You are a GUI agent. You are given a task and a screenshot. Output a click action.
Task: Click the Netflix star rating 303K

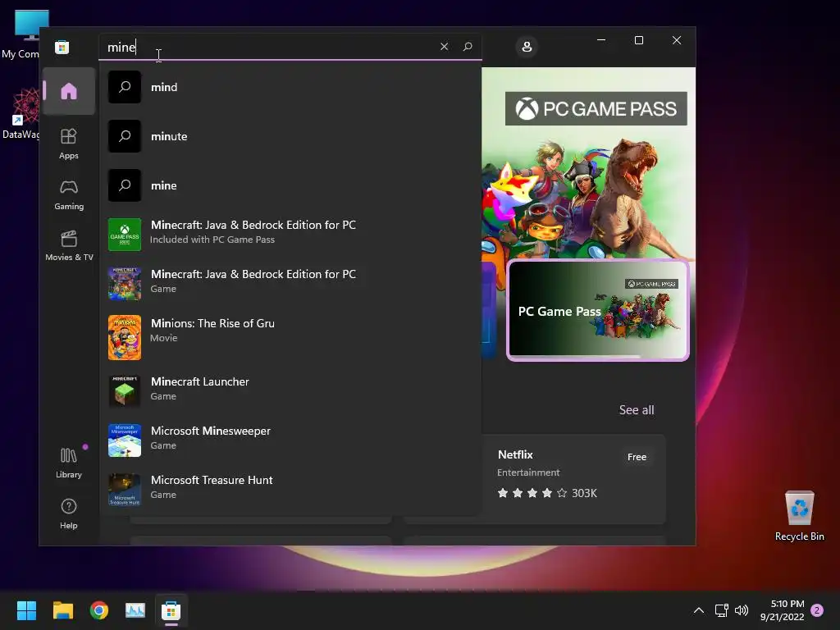(547, 493)
